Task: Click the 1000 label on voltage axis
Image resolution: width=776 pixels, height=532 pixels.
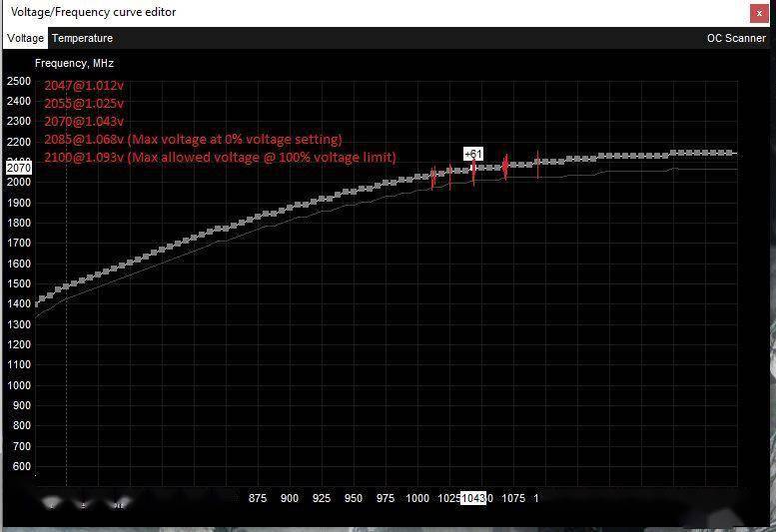Action: point(417,497)
